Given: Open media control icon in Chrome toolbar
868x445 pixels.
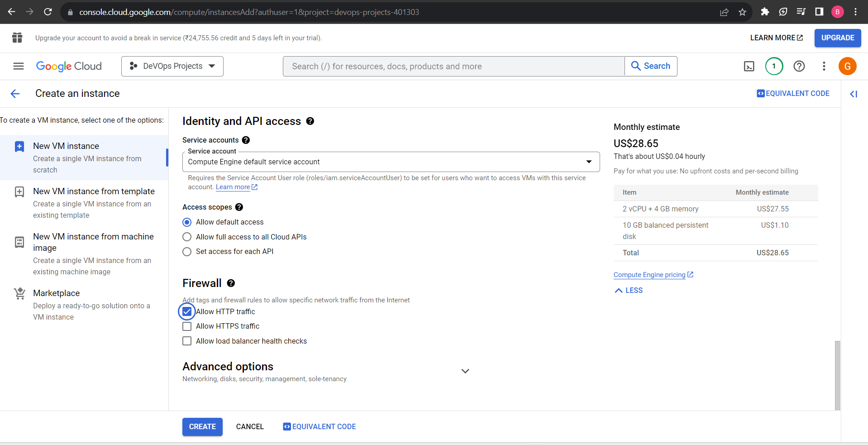Looking at the screenshot, I should 801,12.
